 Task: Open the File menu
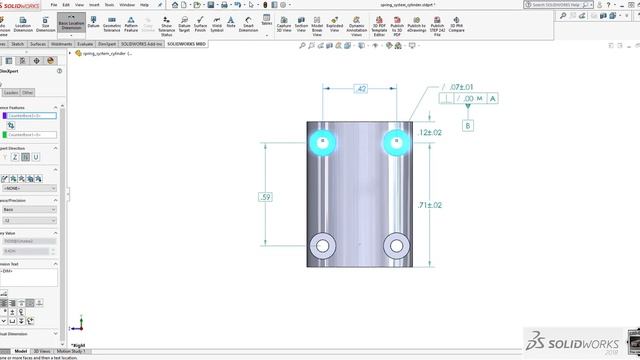coord(54,5)
